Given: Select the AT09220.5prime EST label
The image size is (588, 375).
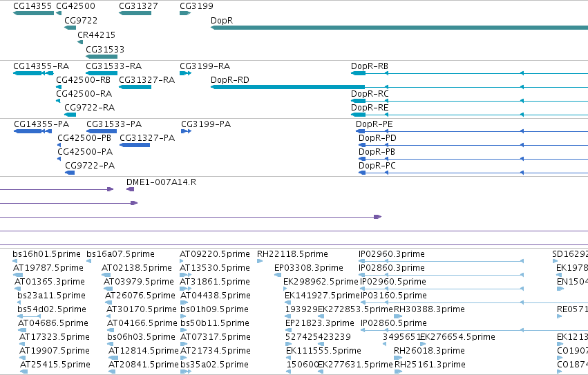Looking at the screenshot, I should [215, 254].
